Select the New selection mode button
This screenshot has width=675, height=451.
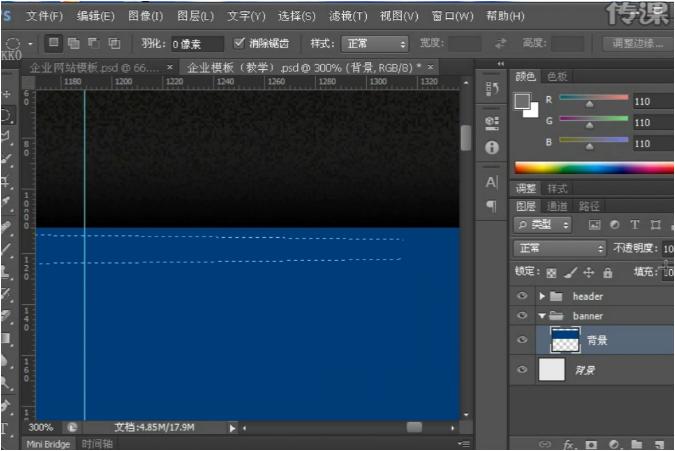[x=53, y=43]
